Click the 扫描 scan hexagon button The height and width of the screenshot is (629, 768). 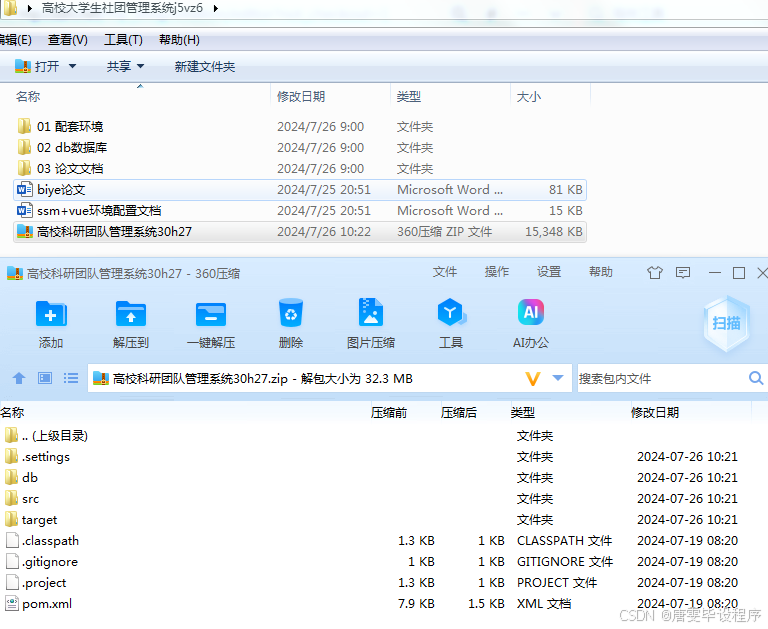726,323
